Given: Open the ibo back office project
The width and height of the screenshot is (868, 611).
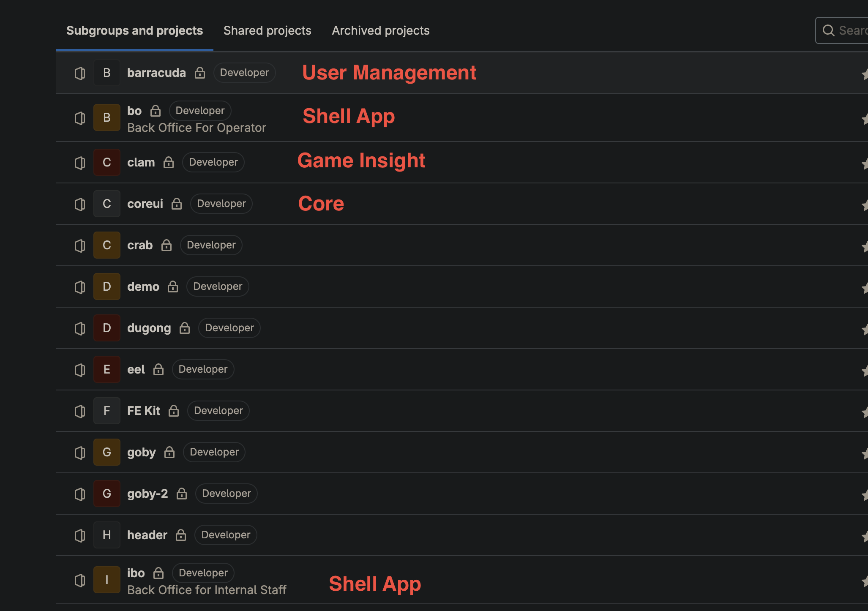Looking at the screenshot, I should pos(136,573).
